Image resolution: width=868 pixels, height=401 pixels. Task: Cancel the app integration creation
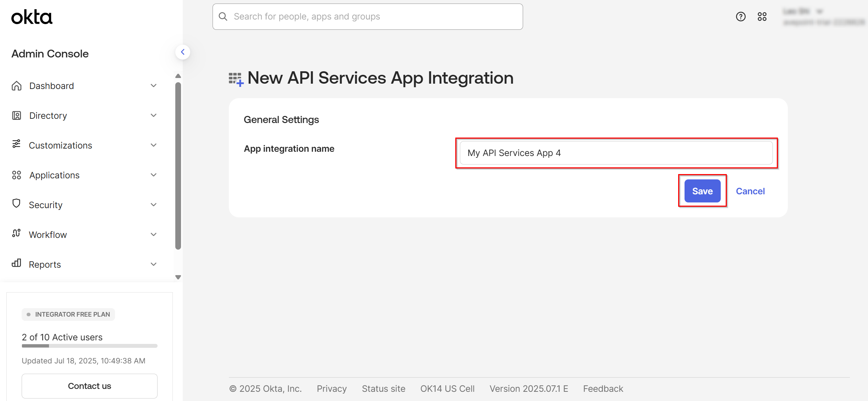point(750,191)
